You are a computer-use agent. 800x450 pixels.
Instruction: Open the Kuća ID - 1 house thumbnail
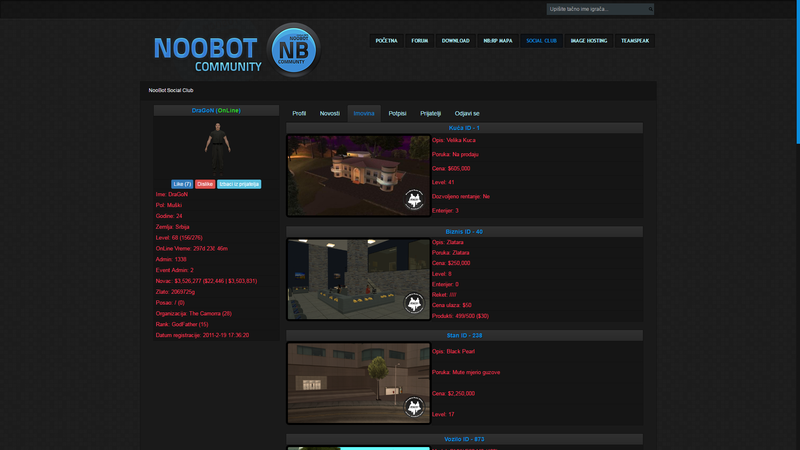[358, 175]
